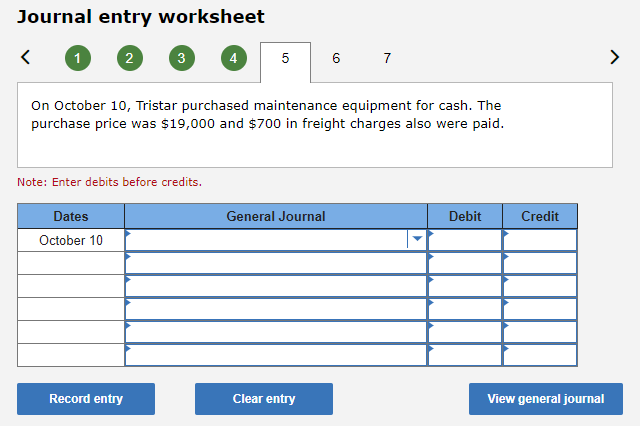Click fifth row Debit cell
640x426 pixels.
(x=465, y=332)
